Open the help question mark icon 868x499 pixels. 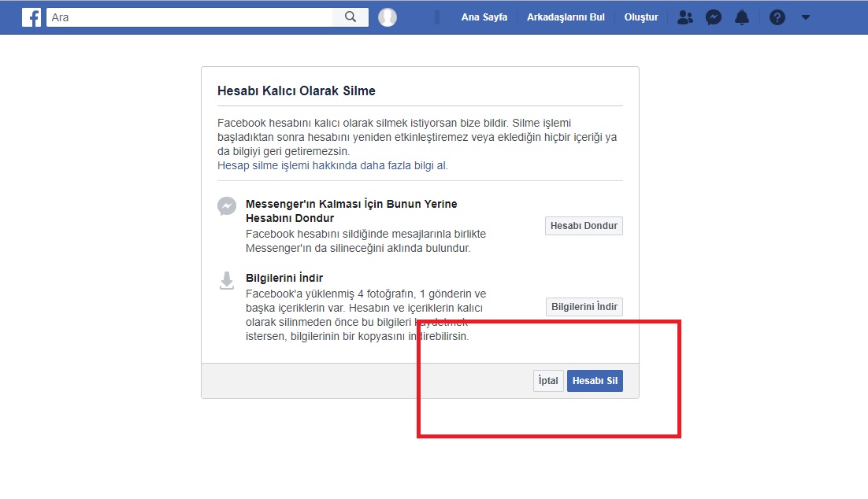(x=777, y=17)
